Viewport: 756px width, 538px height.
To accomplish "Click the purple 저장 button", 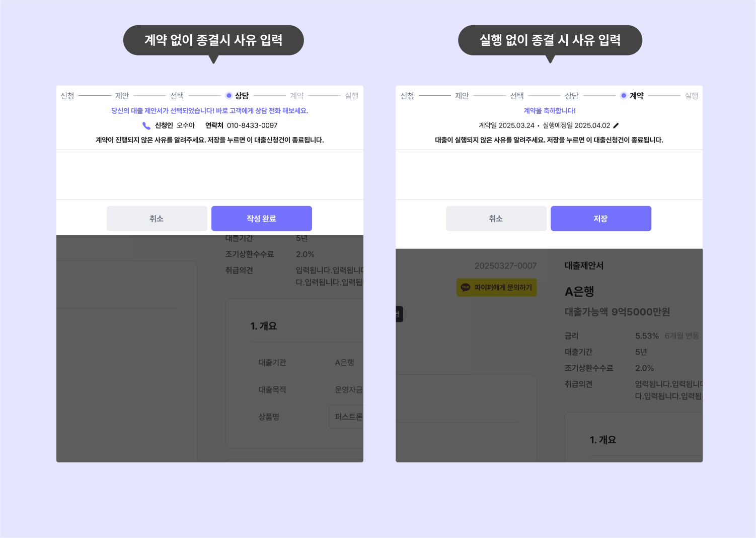I will coord(601,219).
